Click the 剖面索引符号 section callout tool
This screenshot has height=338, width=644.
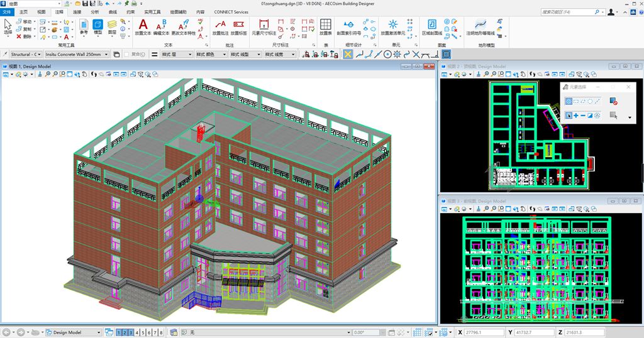pyautogui.click(x=349, y=26)
